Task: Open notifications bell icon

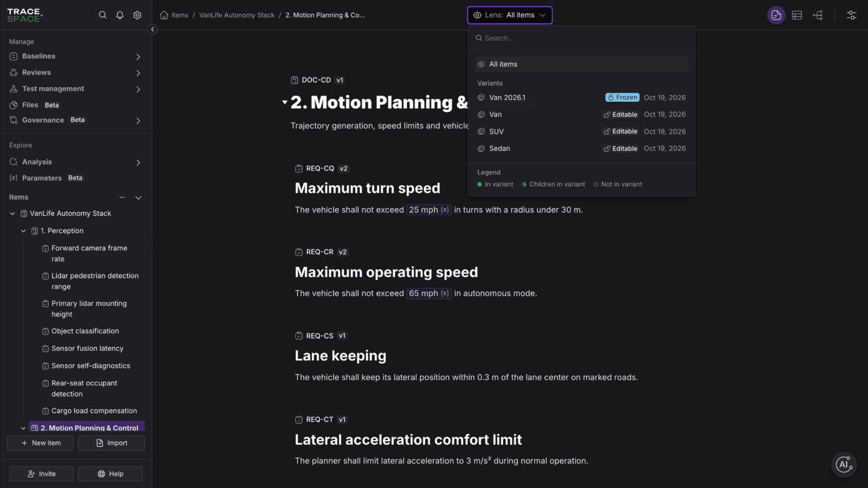Action: [x=120, y=15]
